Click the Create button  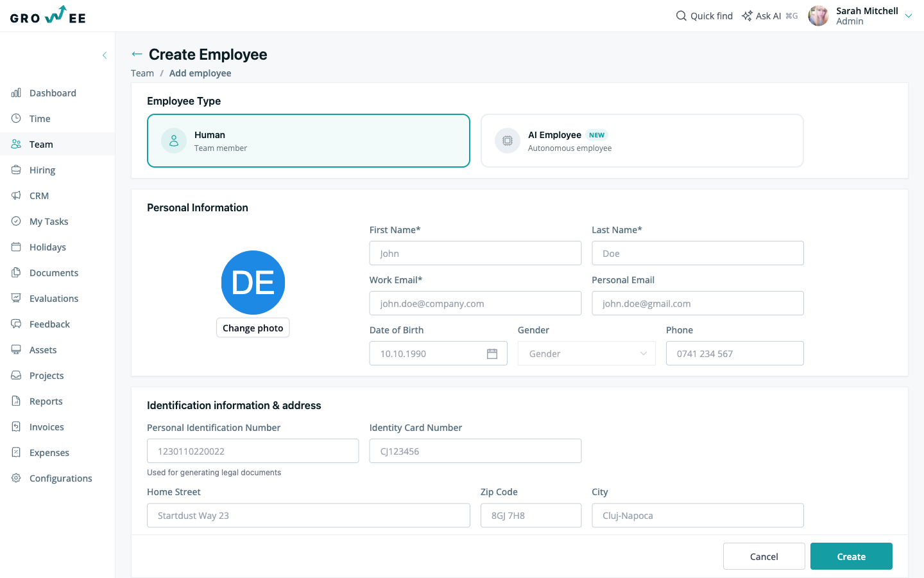(851, 556)
